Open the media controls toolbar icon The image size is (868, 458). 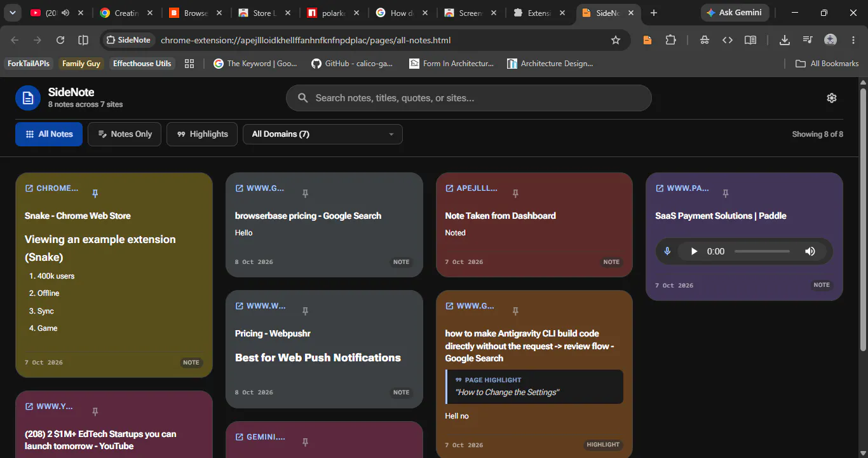(808, 40)
